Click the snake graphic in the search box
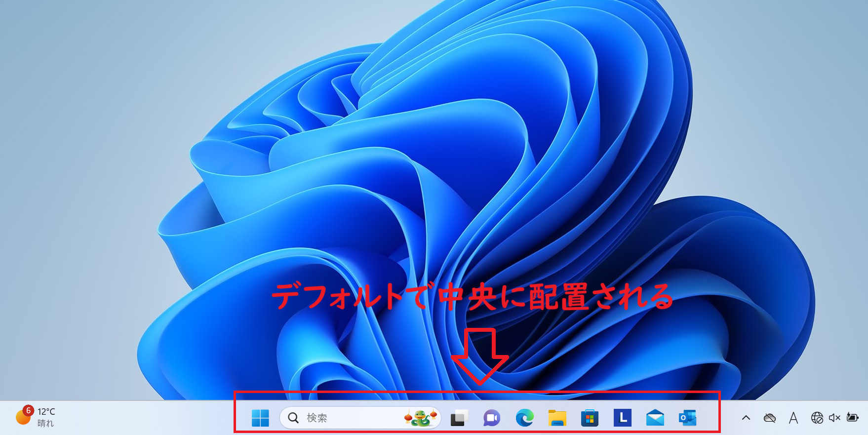This screenshot has height=435, width=868. [x=421, y=418]
